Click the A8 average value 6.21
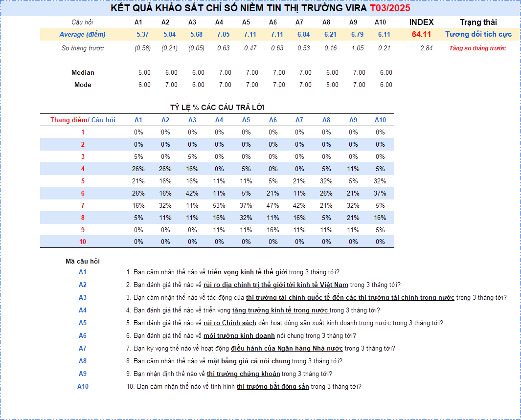 330,35
